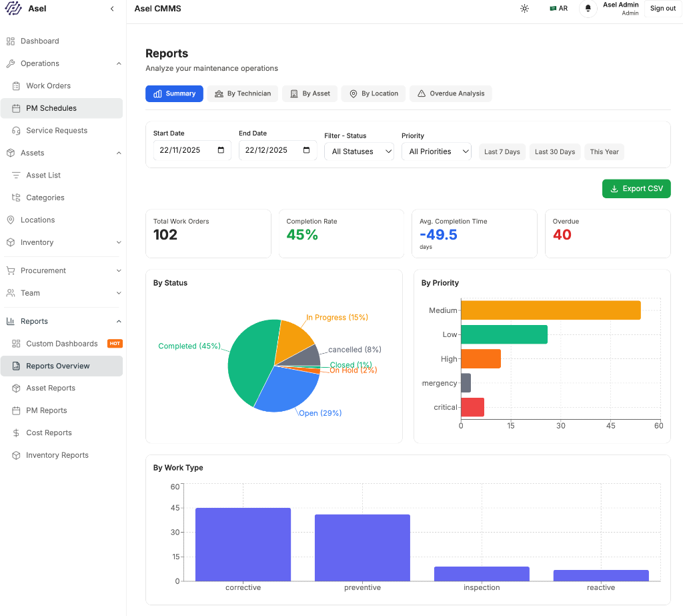Collapse the Reports menu section
This screenshot has height=616, width=683.
tap(119, 321)
